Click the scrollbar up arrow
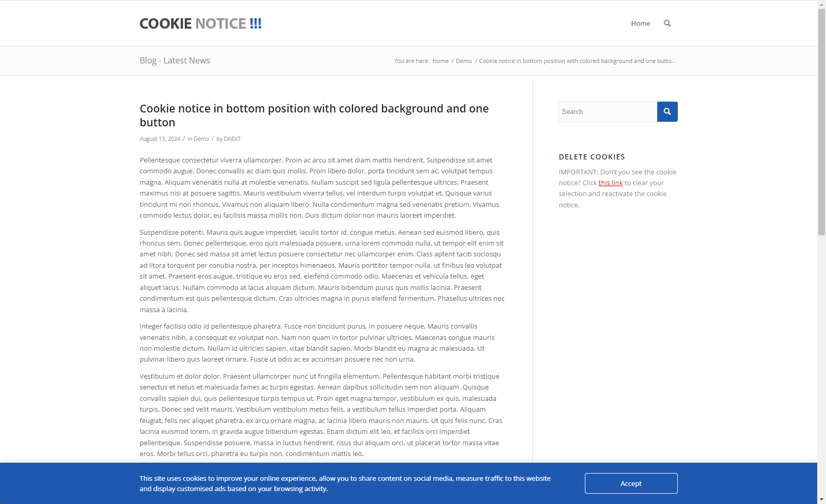Screen dimensions: 826x504 coord(821,4)
